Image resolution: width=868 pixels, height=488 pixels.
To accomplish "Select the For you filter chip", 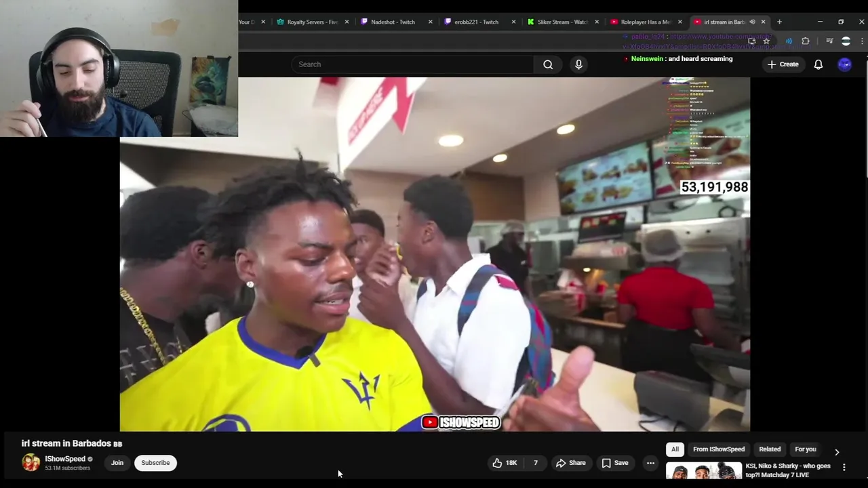I will 806,449.
